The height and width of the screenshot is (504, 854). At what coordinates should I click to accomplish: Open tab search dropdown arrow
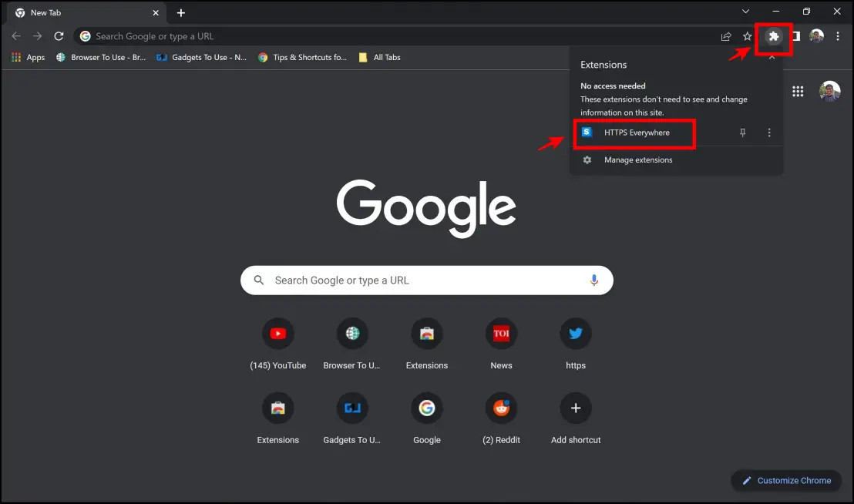[x=745, y=12]
